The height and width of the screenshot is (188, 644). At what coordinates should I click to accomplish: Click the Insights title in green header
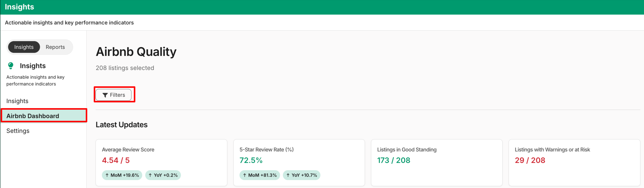(19, 7)
